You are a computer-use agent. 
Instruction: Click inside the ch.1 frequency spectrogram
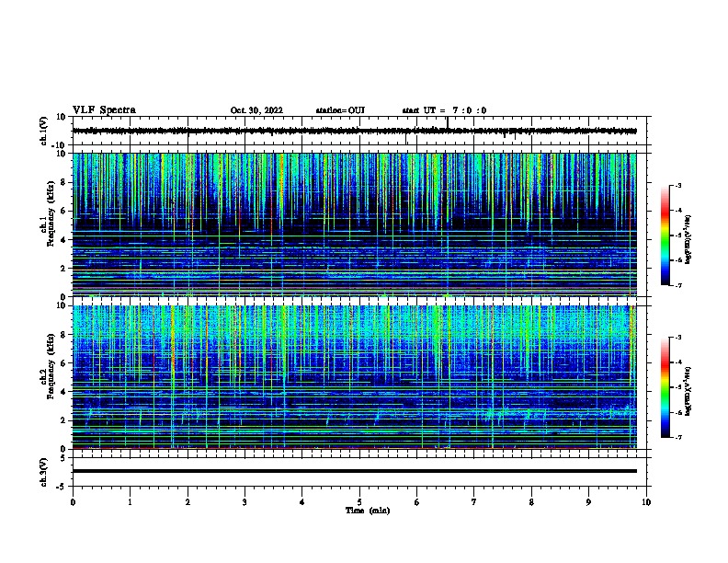coord(354,224)
